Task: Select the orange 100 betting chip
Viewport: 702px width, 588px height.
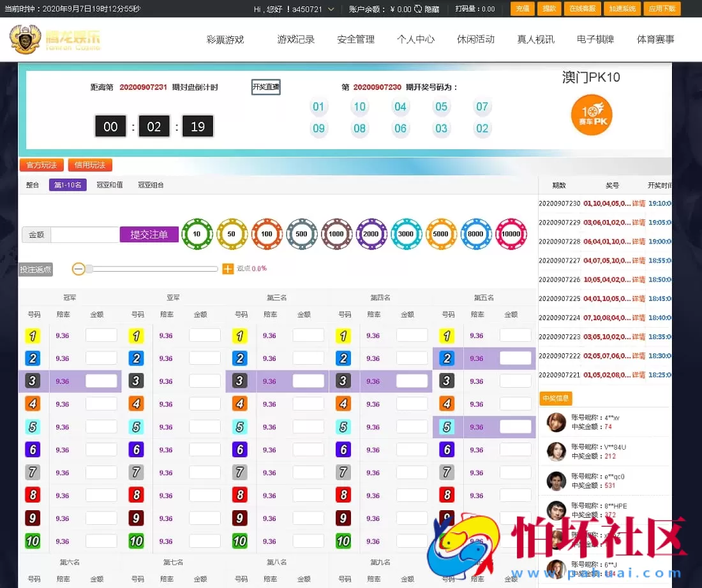Action: 266,234
